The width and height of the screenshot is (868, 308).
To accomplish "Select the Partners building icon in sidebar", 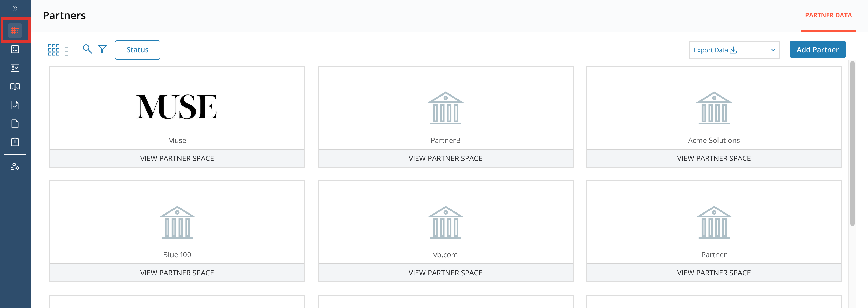I will point(15,30).
